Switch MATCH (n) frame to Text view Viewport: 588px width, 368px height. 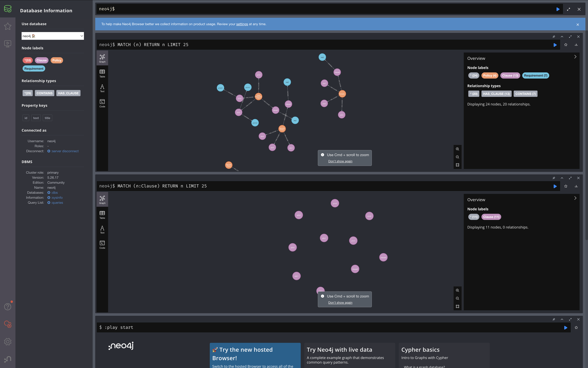click(x=102, y=88)
